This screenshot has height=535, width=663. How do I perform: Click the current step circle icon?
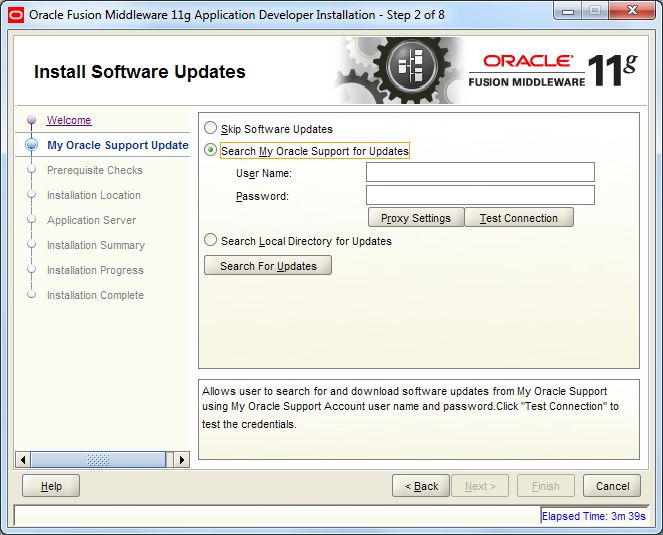click(31, 145)
